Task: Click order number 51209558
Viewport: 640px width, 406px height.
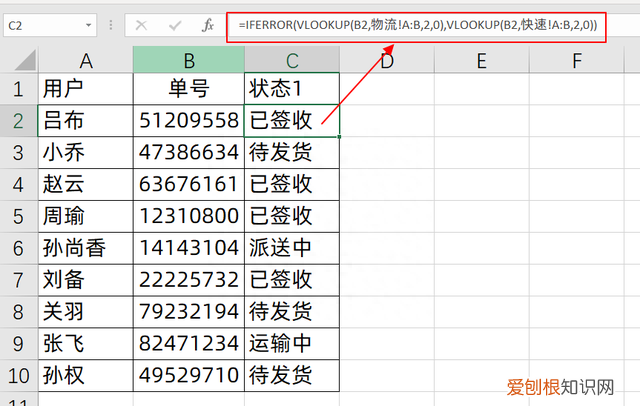Action: [189, 120]
